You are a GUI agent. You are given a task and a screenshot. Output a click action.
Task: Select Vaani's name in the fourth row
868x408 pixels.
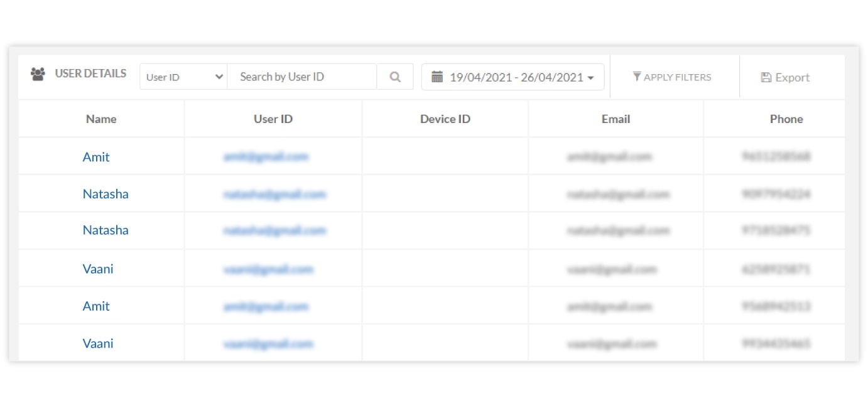98,268
